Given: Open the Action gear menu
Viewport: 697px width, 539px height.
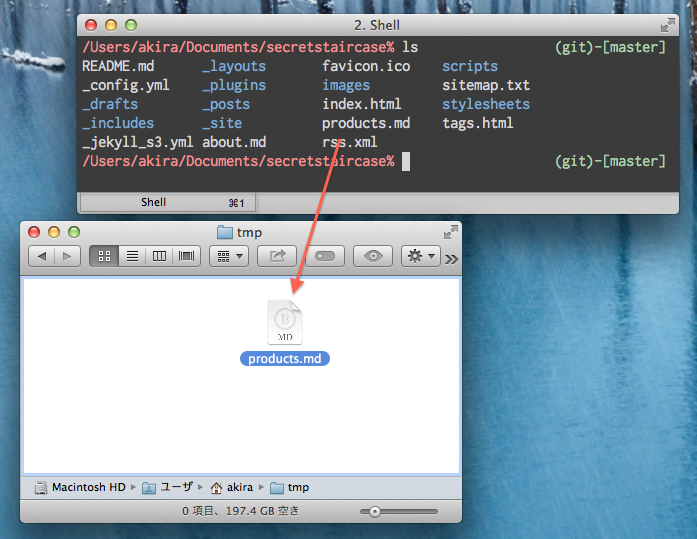Looking at the screenshot, I should click(421, 256).
